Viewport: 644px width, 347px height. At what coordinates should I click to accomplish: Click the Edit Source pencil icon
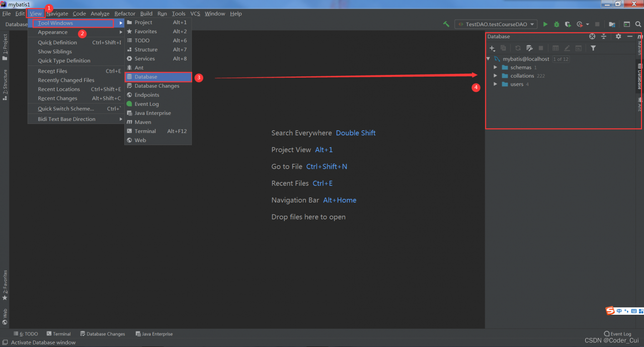pos(567,48)
